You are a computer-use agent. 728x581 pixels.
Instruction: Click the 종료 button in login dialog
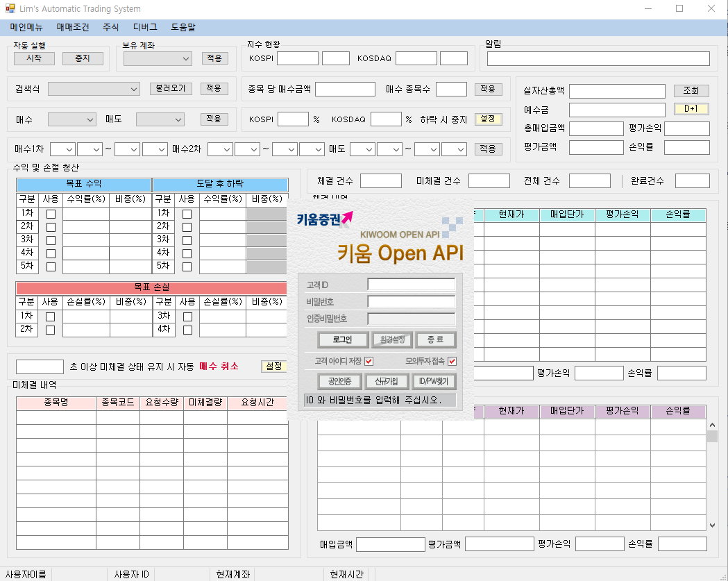(436, 339)
